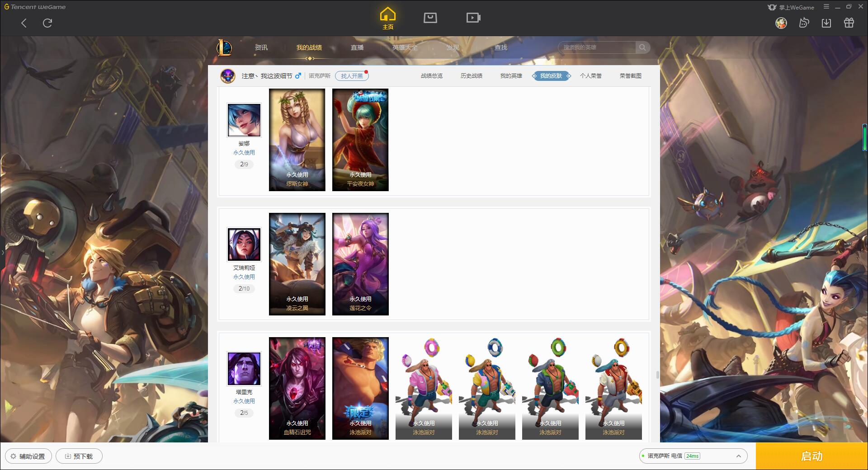Click the 2/5 skin count badge
The width and height of the screenshot is (868, 470).
coord(244,413)
